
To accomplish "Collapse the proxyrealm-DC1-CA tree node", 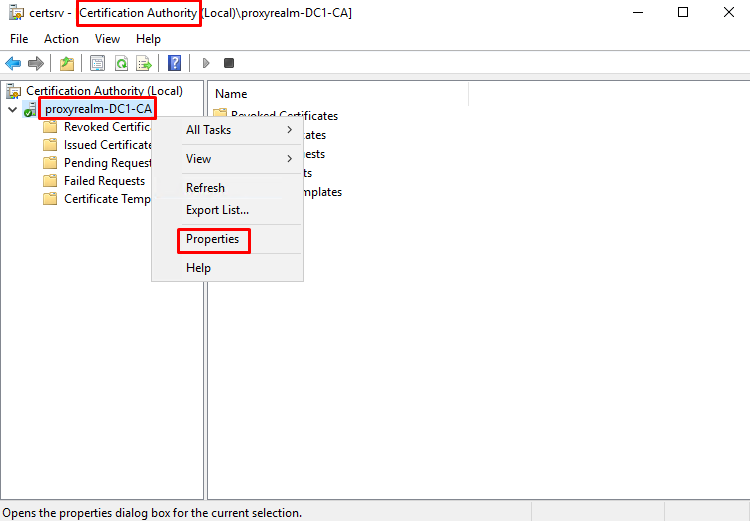I will (x=13, y=110).
